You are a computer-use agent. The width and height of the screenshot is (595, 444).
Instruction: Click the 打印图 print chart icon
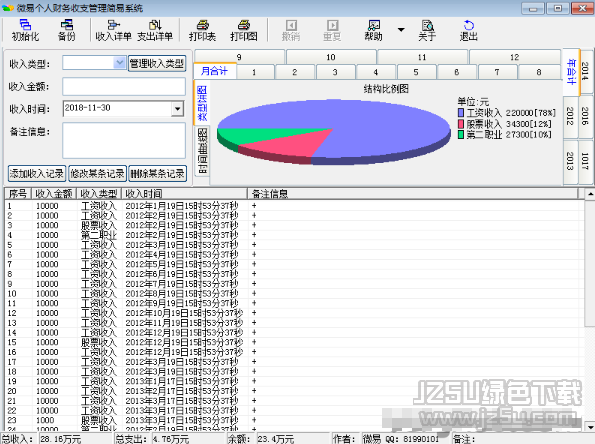click(244, 30)
